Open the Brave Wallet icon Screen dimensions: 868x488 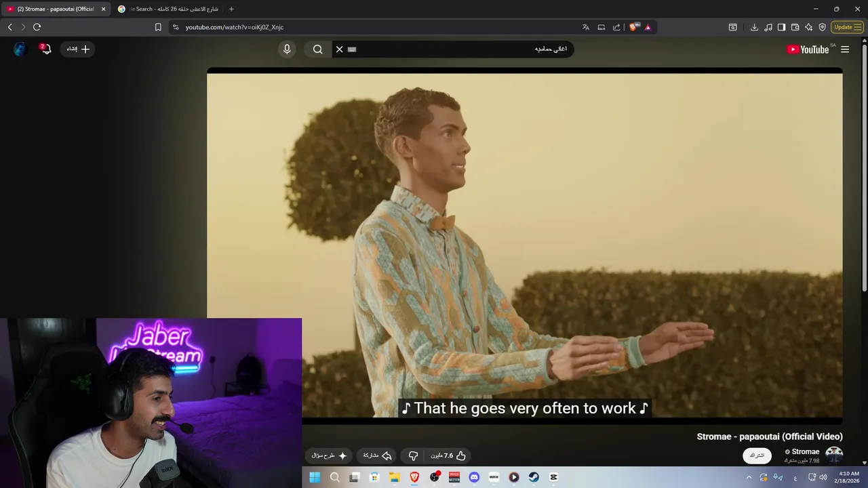pyautogui.click(x=795, y=27)
